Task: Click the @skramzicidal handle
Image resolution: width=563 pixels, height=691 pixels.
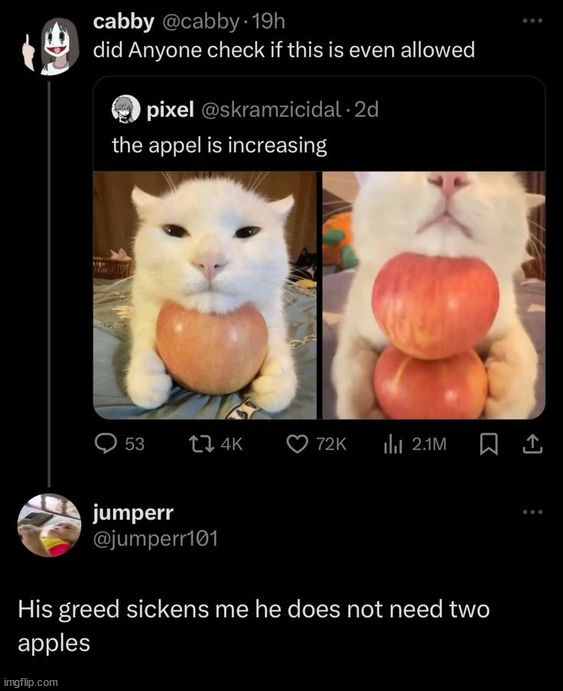Action: [271, 109]
